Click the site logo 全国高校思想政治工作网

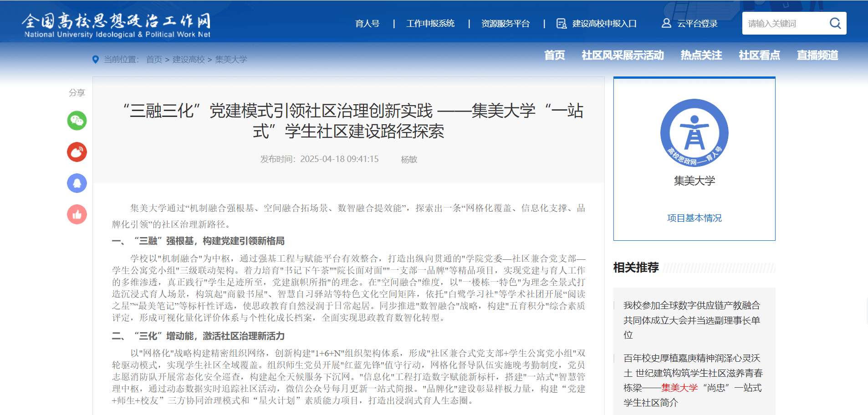pyautogui.click(x=117, y=25)
